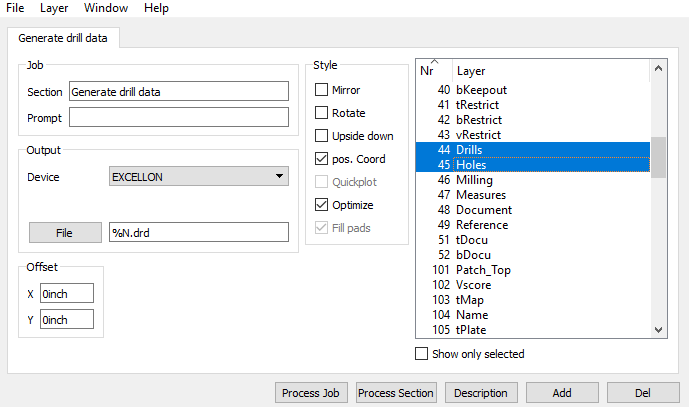Open the File menu

(x=15, y=8)
